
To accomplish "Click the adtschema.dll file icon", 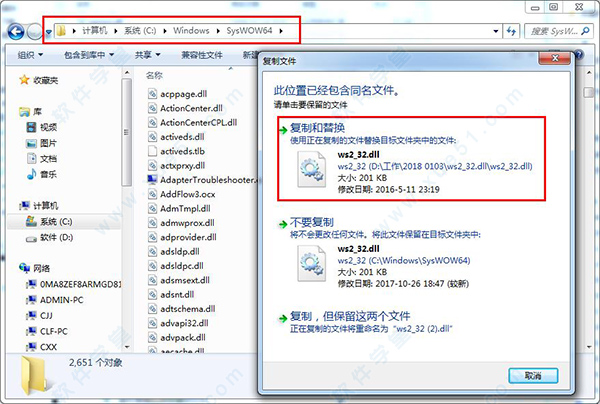I will pos(152,309).
